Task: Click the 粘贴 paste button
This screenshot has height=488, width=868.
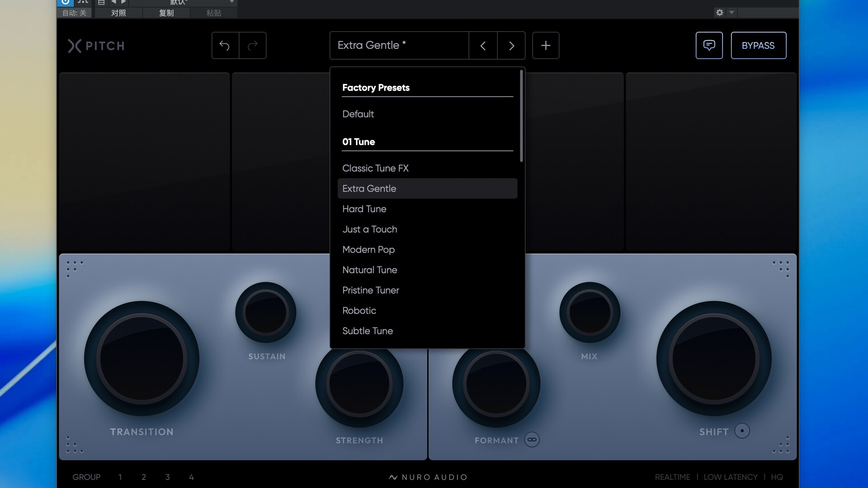Action: coord(214,13)
